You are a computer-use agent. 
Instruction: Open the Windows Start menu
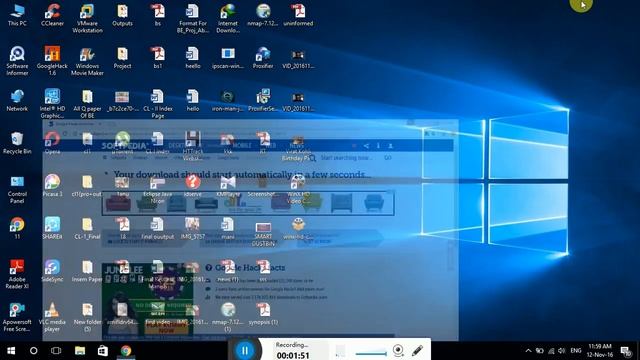11,351
